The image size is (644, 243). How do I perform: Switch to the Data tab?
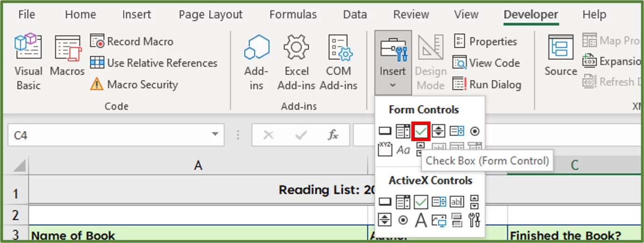(x=355, y=14)
